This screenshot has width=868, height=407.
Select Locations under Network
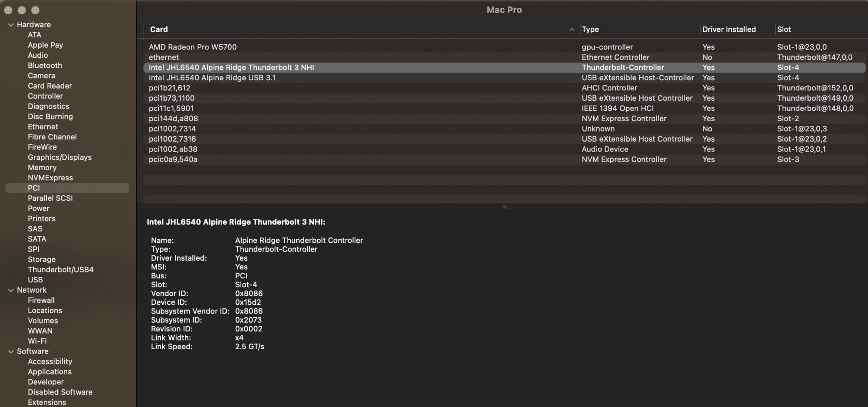45,311
